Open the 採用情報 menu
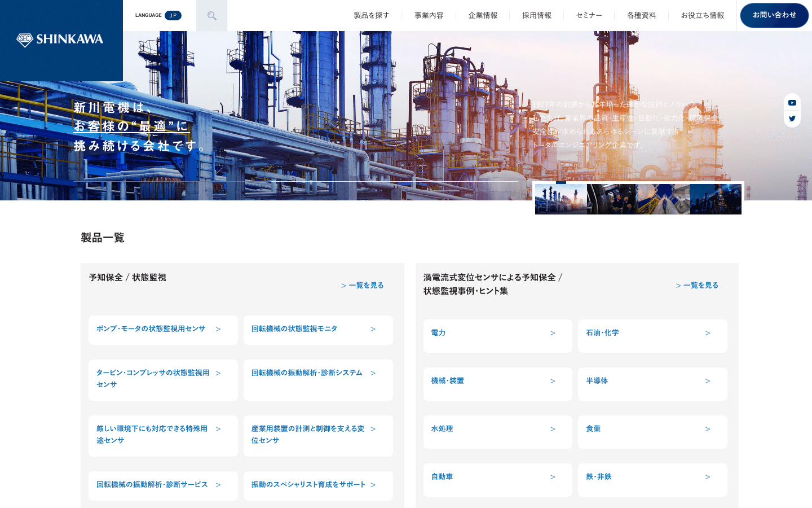This screenshot has width=812, height=508. tap(537, 15)
